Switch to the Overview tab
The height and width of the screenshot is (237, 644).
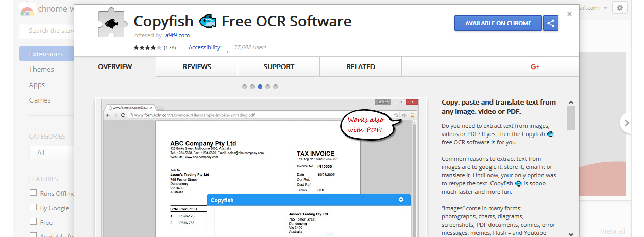(x=115, y=66)
